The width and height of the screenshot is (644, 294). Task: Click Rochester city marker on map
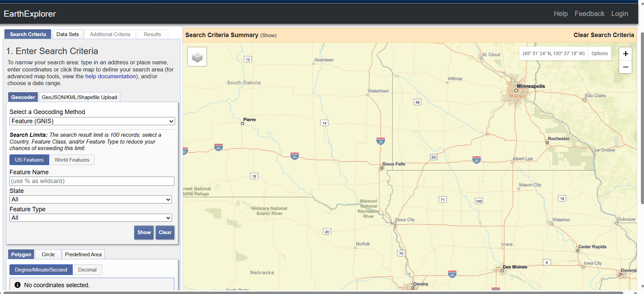coord(547,143)
